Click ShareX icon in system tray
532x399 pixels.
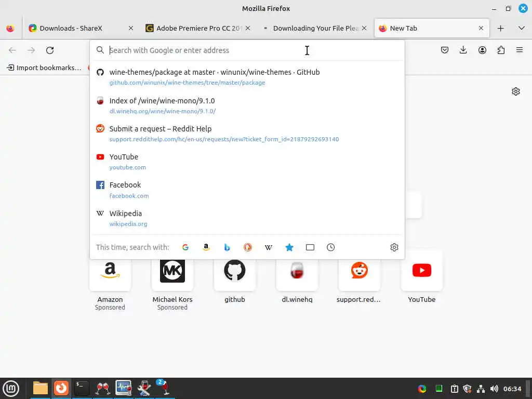point(422,389)
